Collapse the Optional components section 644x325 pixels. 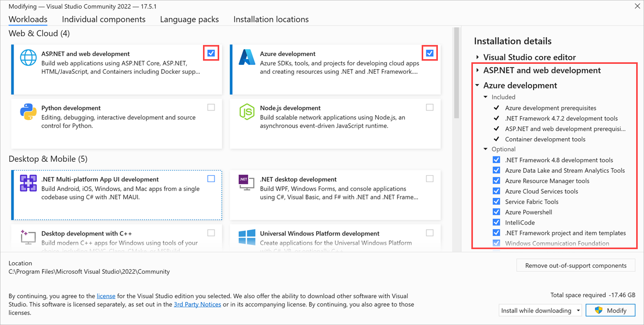(x=486, y=150)
